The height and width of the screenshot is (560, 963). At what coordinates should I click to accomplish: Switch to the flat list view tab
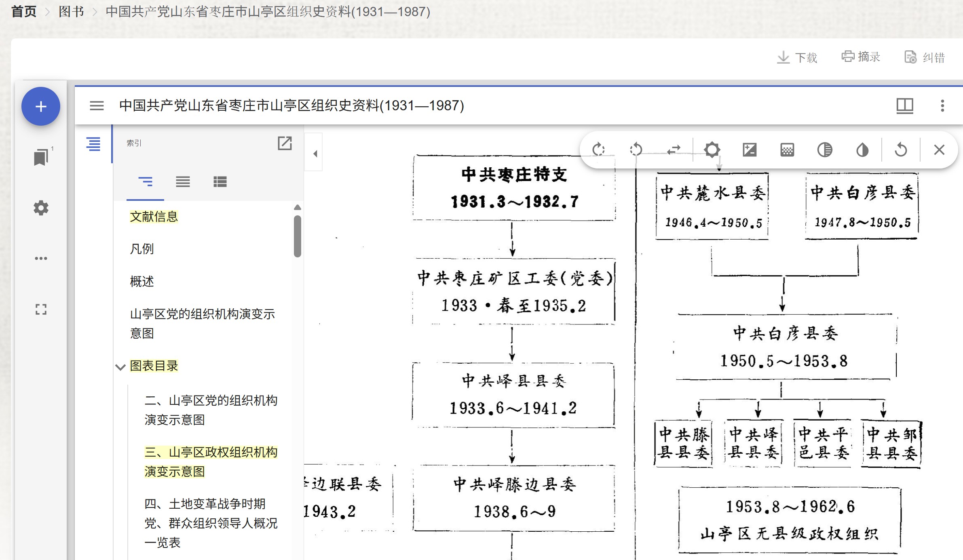coord(183,182)
